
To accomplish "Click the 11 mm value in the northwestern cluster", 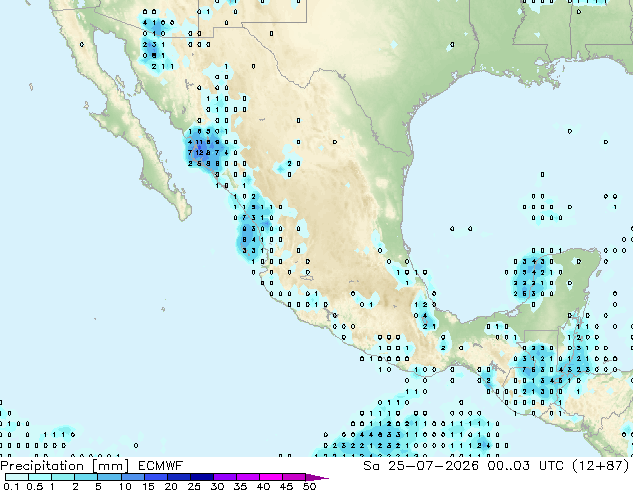I will [199, 142].
